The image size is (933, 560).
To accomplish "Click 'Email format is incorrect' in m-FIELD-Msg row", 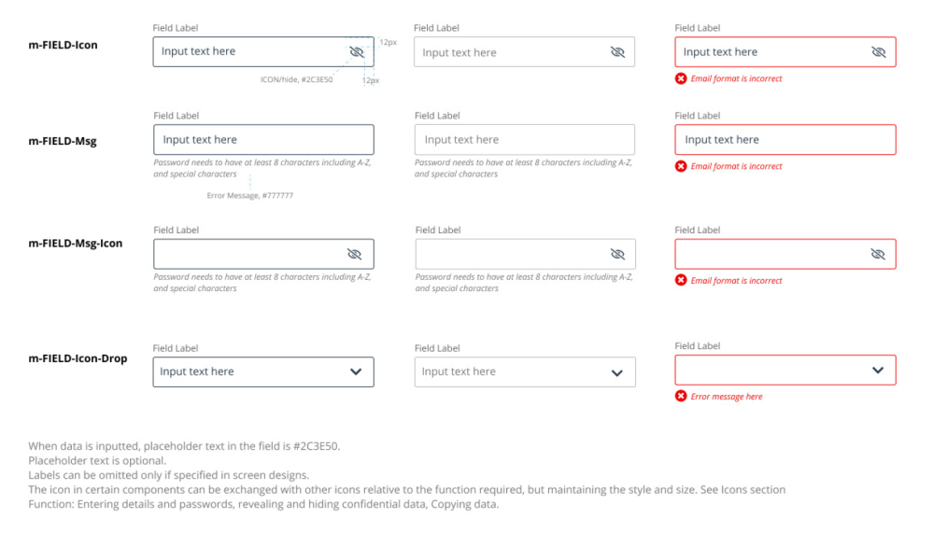I will 736,166.
